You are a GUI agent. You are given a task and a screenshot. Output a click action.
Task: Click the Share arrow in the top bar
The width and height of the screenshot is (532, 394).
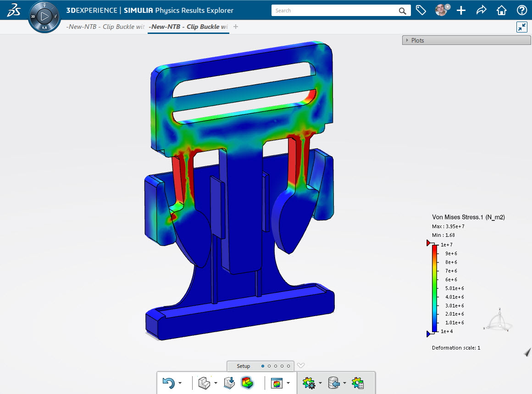pyautogui.click(x=481, y=10)
